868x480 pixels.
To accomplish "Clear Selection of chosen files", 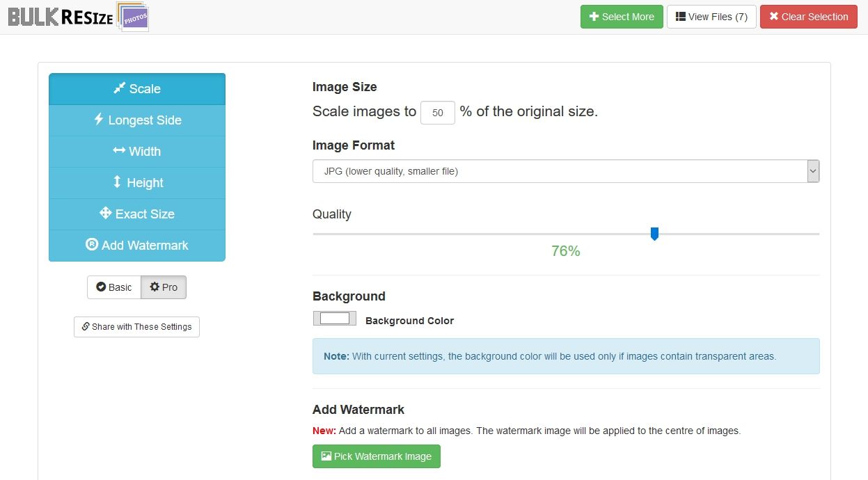I will click(x=808, y=17).
